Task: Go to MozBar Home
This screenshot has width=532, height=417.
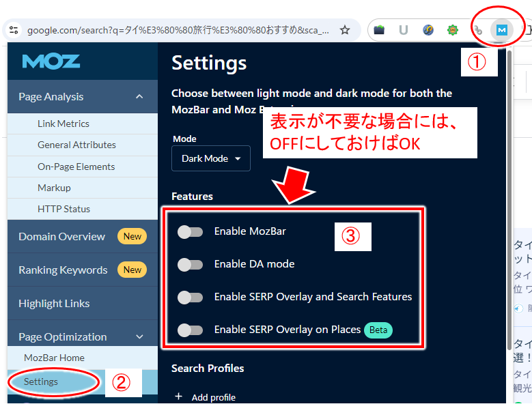Action: point(83,358)
